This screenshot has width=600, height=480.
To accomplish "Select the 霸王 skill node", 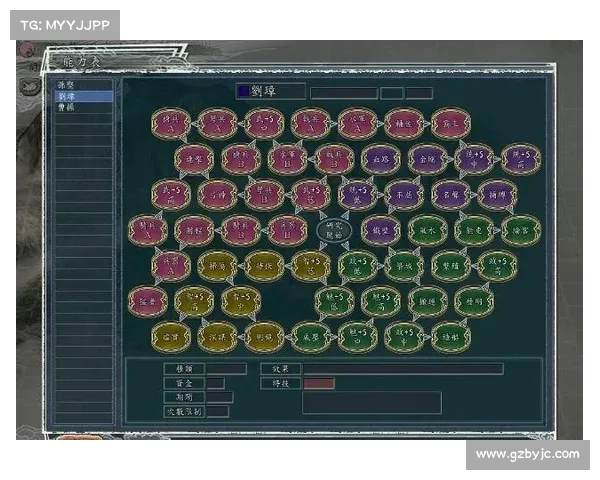I will point(451,124).
